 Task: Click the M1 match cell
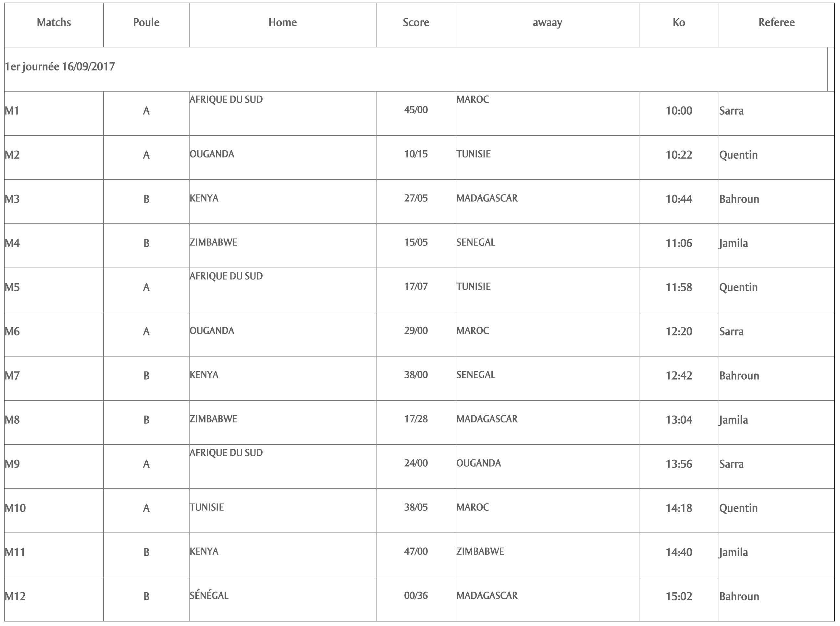pos(54,113)
